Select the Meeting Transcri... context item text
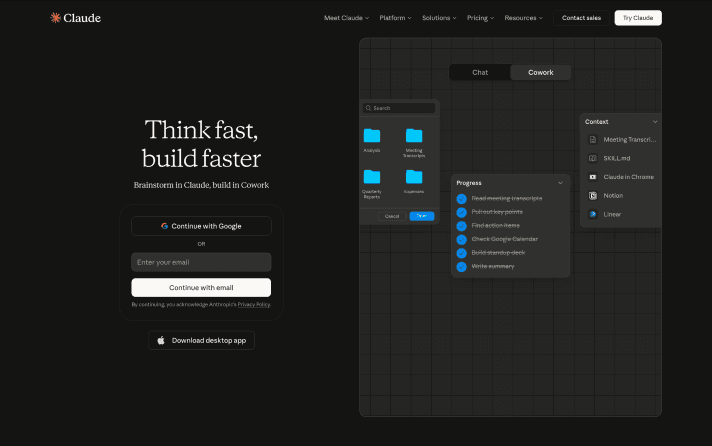This screenshot has height=446, width=712. [x=630, y=139]
